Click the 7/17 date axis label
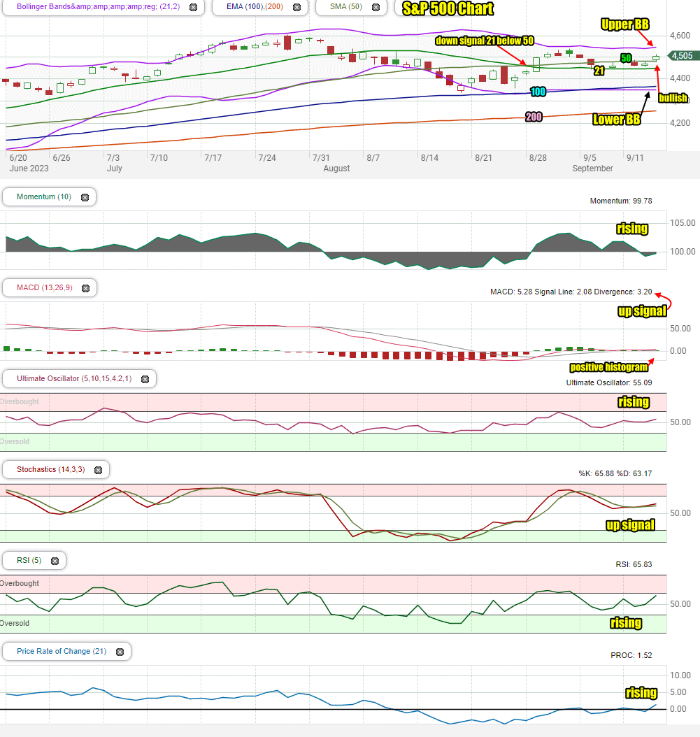This screenshot has width=700, height=737. (213, 158)
